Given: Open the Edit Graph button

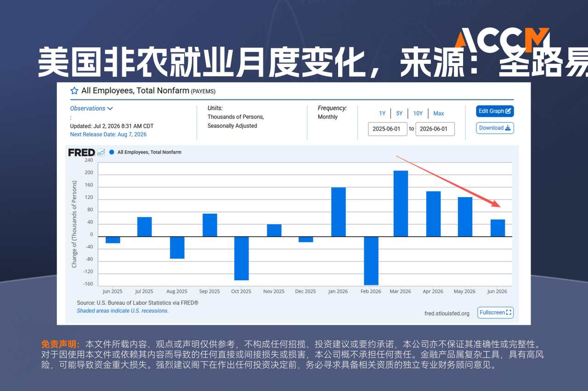Looking at the screenshot, I should [x=495, y=111].
